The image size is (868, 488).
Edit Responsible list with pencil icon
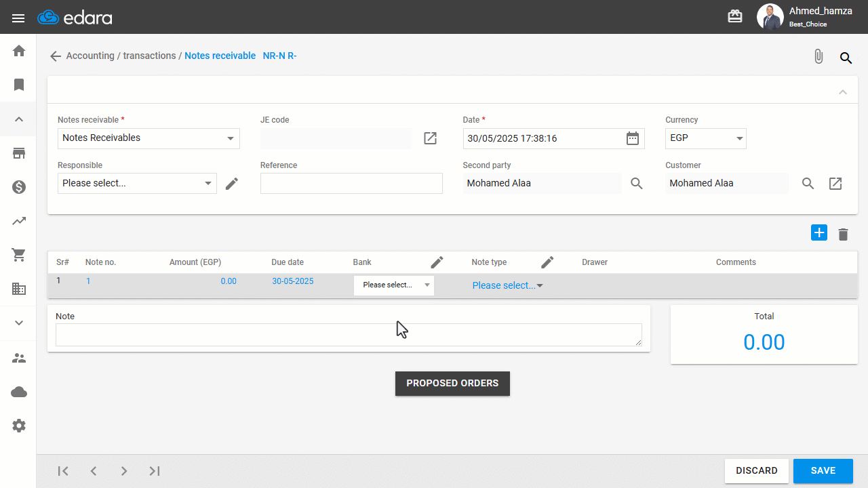point(232,183)
